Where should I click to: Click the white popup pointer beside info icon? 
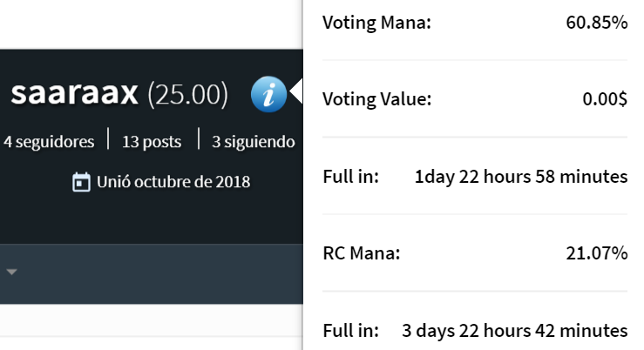[297, 91]
